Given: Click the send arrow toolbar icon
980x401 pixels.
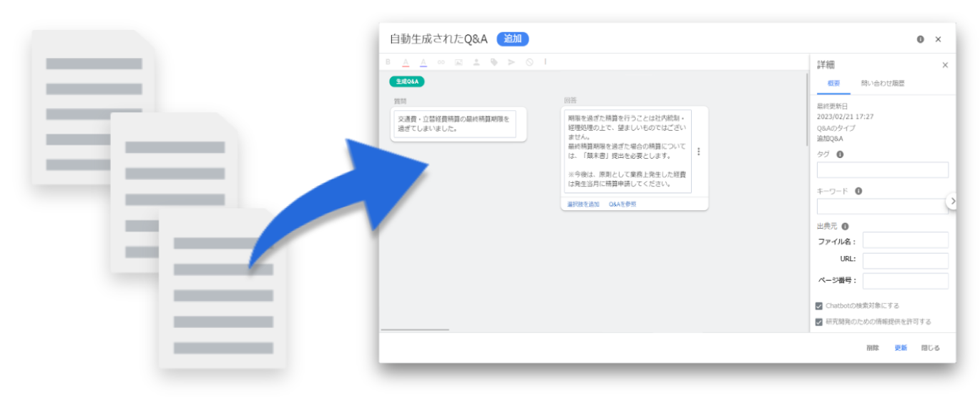Looking at the screenshot, I should pos(511,62).
